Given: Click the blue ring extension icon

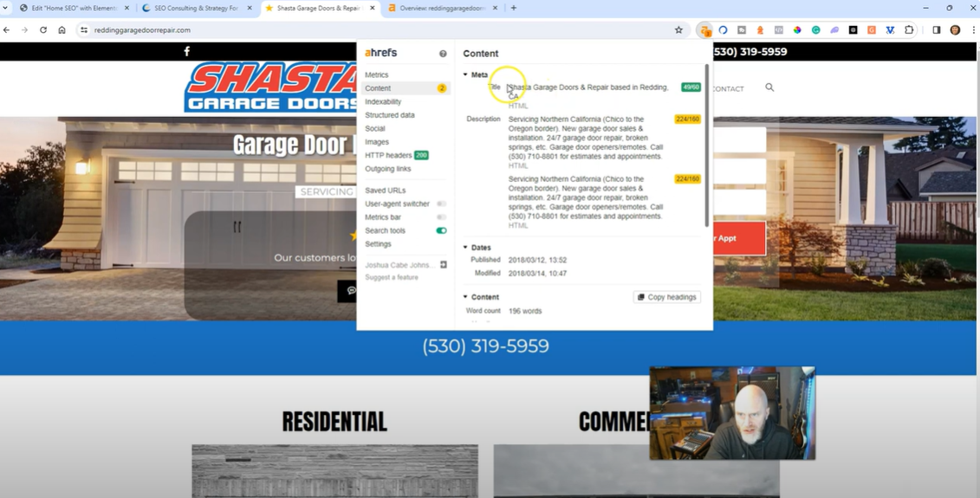Looking at the screenshot, I should coord(724,30).
